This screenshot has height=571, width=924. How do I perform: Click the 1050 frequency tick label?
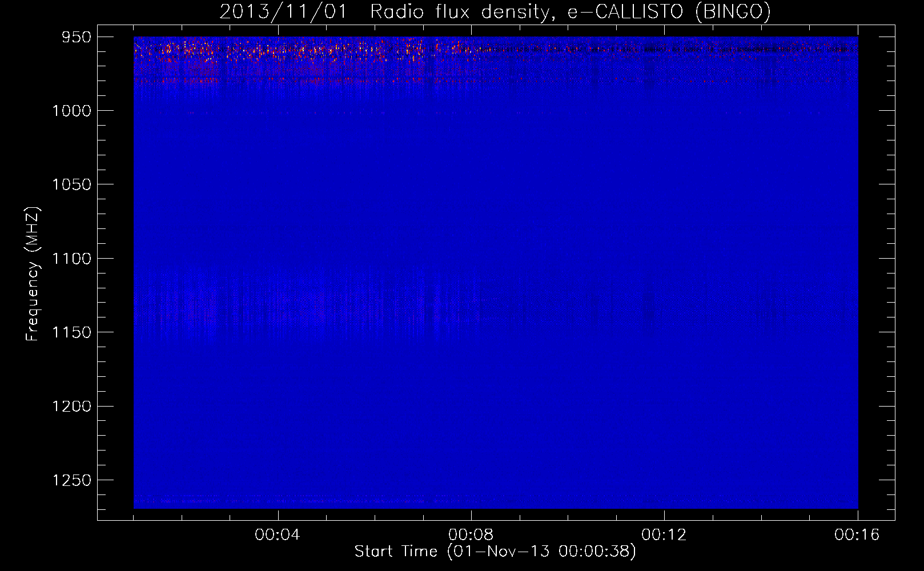coord(71,184)
